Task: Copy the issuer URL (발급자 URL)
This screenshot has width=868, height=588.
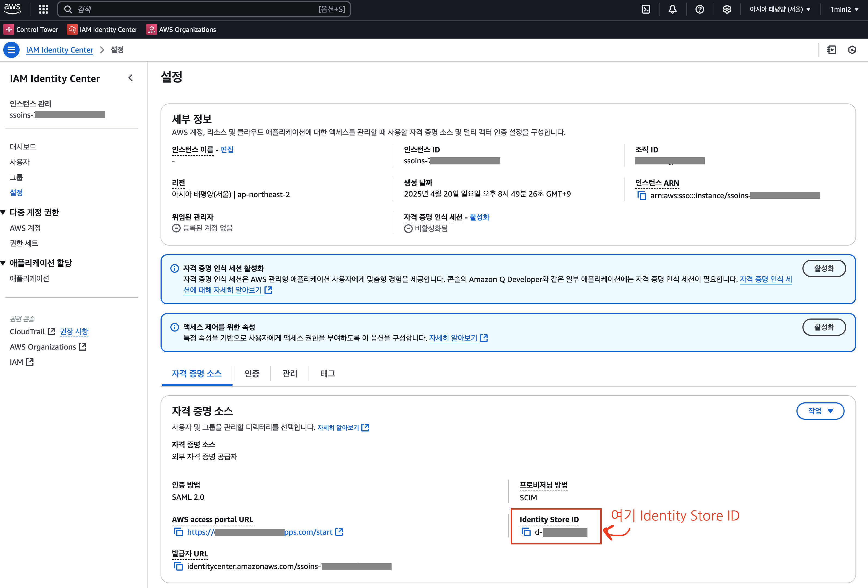Action: tap(178, 566)
